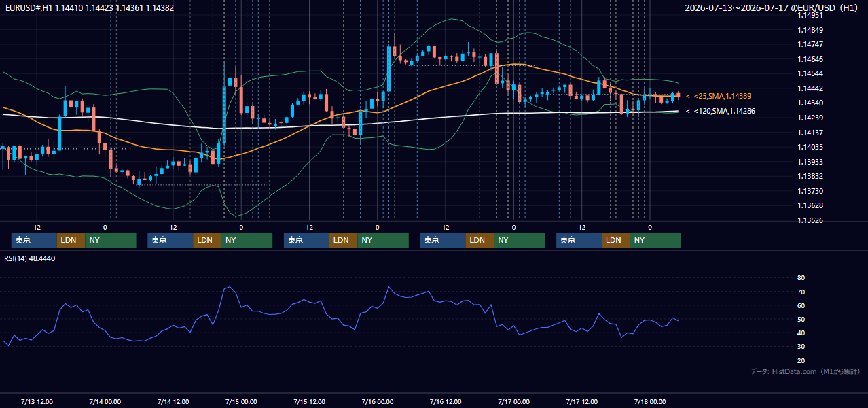
Task: Click price axis value 1.13526
Action: (x=811, y=220)
